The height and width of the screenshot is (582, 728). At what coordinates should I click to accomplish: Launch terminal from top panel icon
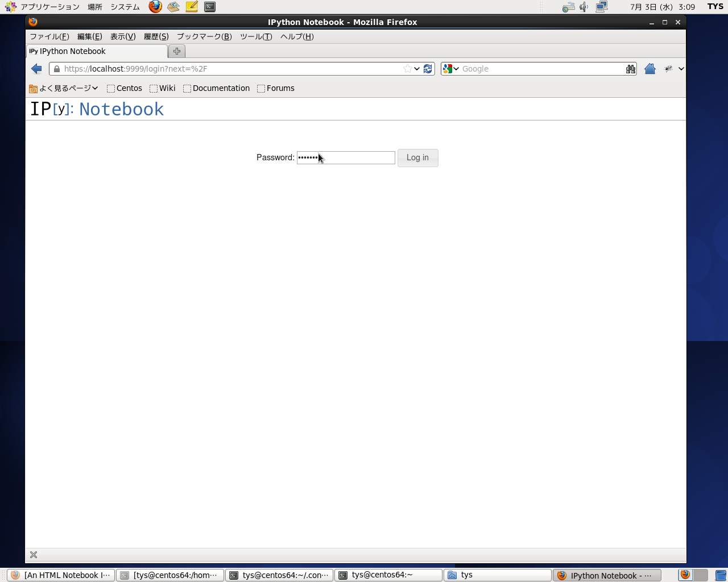pos(210,7)
